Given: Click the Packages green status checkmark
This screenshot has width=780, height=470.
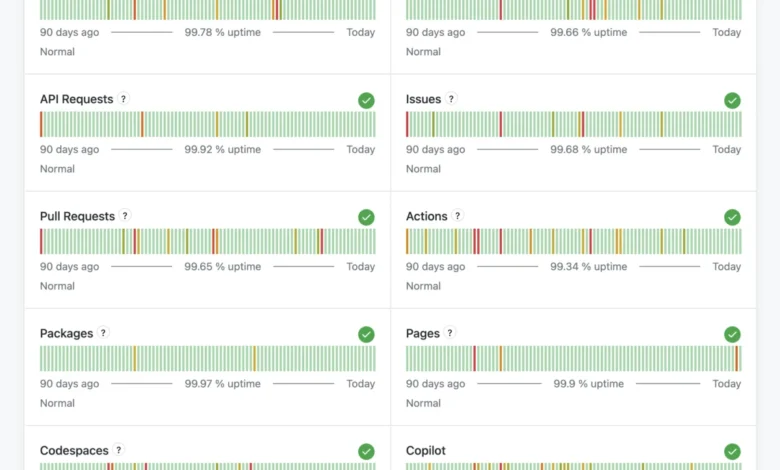Looking at the screenshot, I should (366, 334).
